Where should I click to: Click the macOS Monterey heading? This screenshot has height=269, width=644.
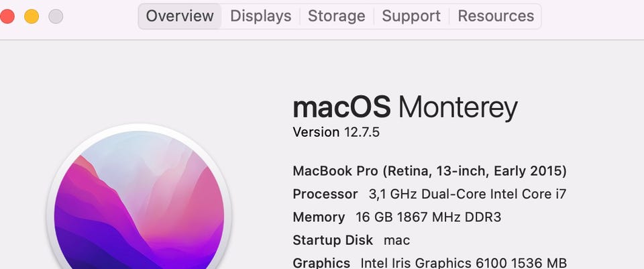tap(405, 107)
